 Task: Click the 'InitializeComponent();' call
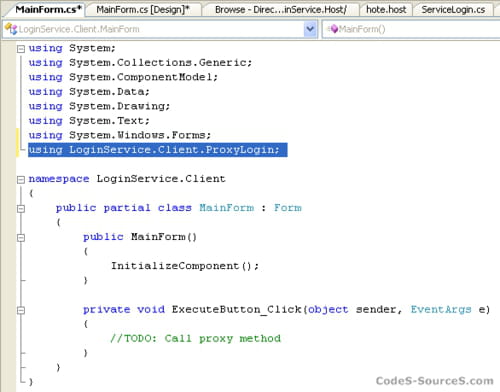pos(185,266)
